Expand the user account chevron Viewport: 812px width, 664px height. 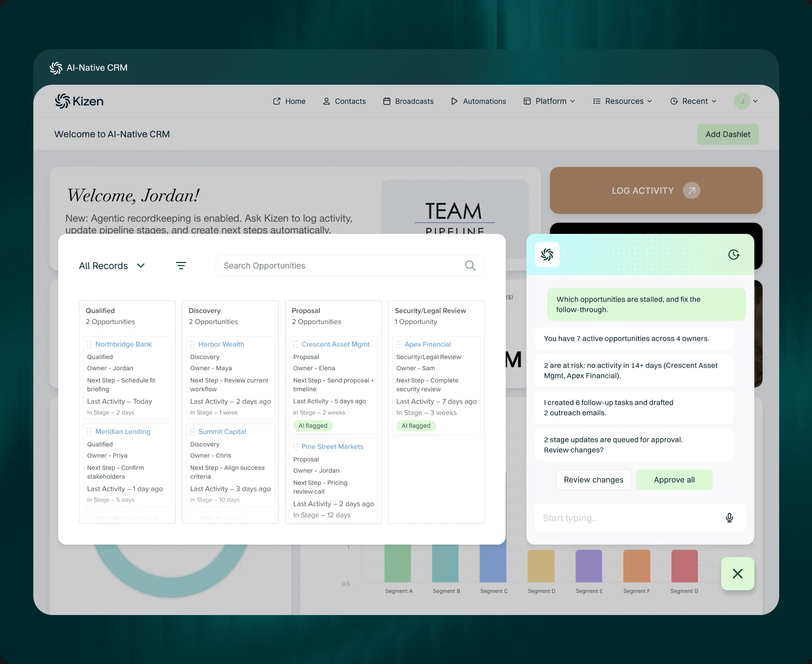tap(755, 101)
